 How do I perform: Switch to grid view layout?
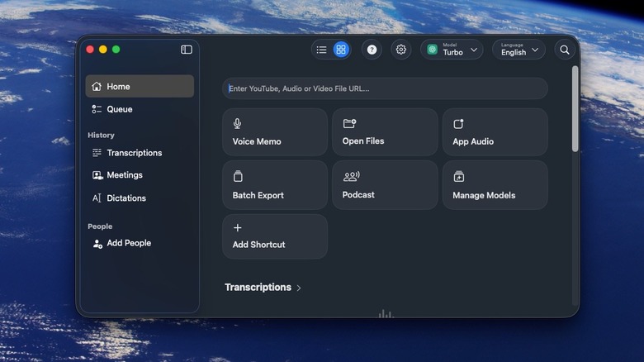[341, 50]
